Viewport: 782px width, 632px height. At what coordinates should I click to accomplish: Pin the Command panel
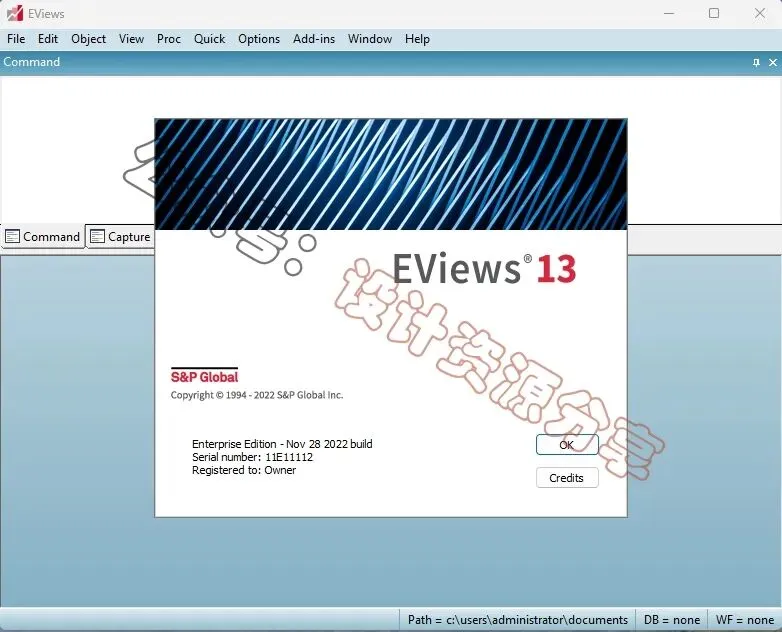point(756,62)
